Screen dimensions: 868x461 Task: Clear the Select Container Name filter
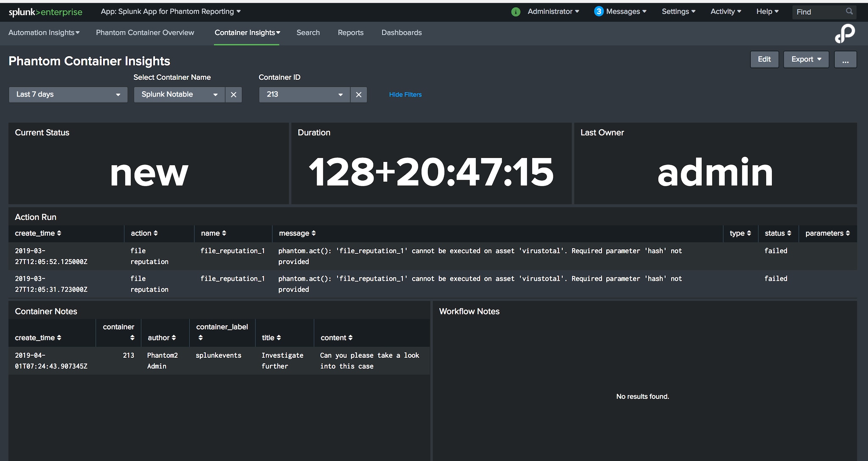tap(234, 94)
